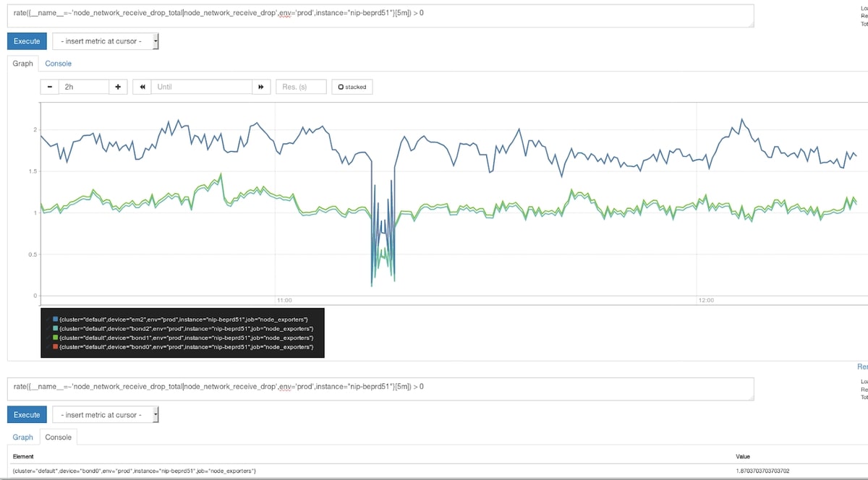The image size is (868, 480).
Task: Click the rewind arrows left of the Until field
Action: (142, 86)
